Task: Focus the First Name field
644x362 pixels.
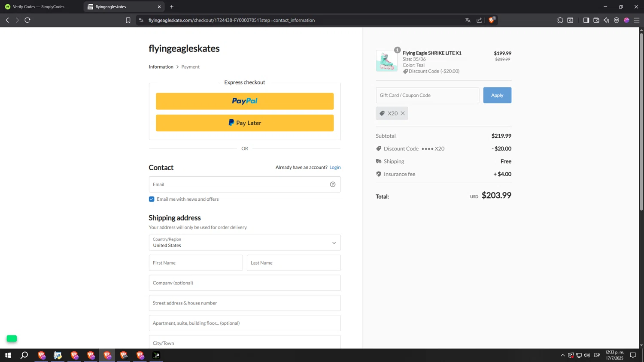Action: 196,263
